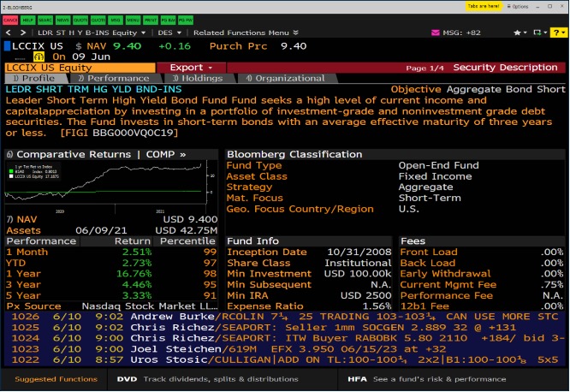This screenshot has height=392, width=570.
Task: Click Min Investment USD 100.00k
Action: click(358, 274)
